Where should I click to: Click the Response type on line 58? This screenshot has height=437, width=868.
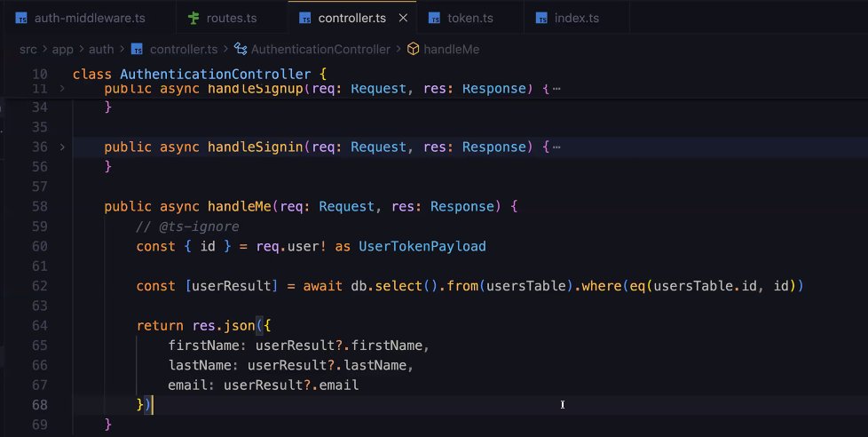click(x=462, y=207)
